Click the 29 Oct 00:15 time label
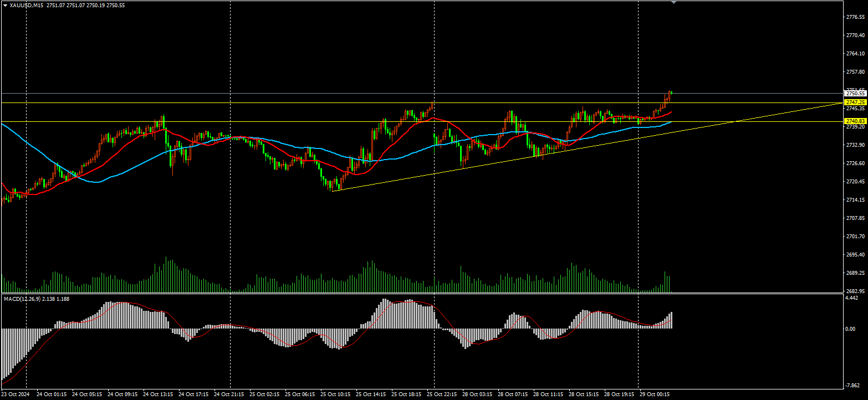868x400 pixels. (x=655, y=395)
